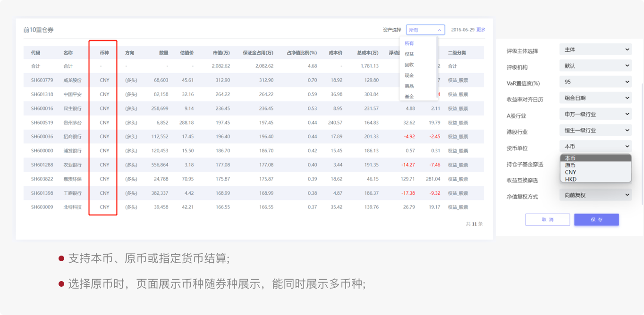Image resolution: width=644 pixels, height=315 pixels.
Task: Open A股行业 dropdown for 申万一级行业
Action: pyautogui.click(x=595, y=114)
